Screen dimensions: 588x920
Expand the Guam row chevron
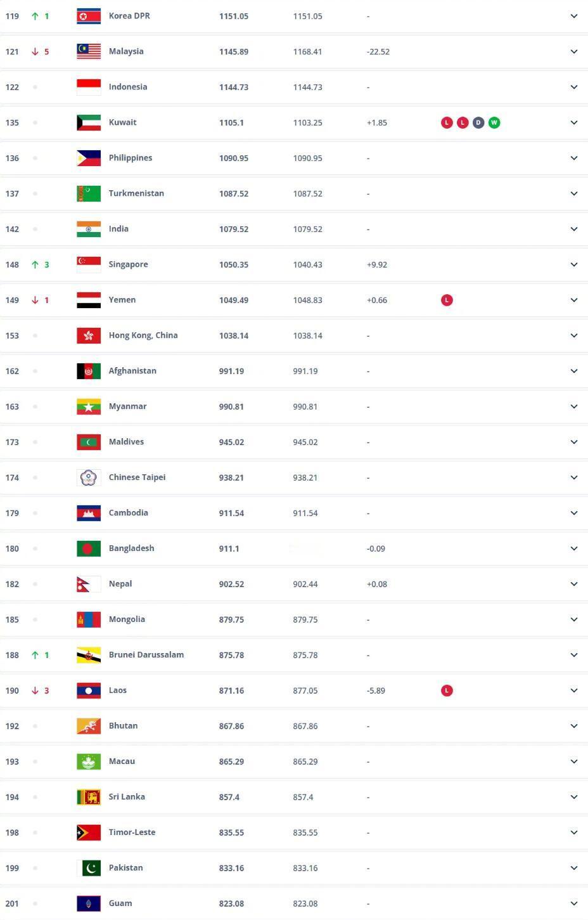[574, 904]
